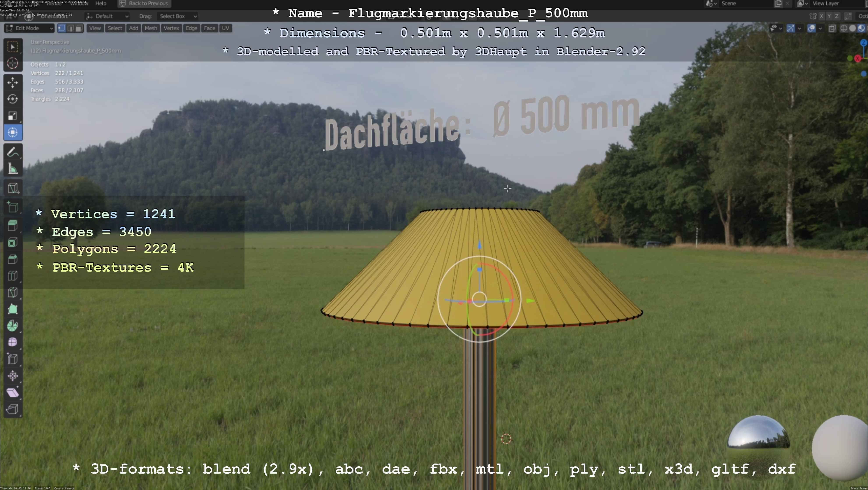Open the Help menu
The height and width of the screenshot is (490, 868).
[x=101, y=3]
